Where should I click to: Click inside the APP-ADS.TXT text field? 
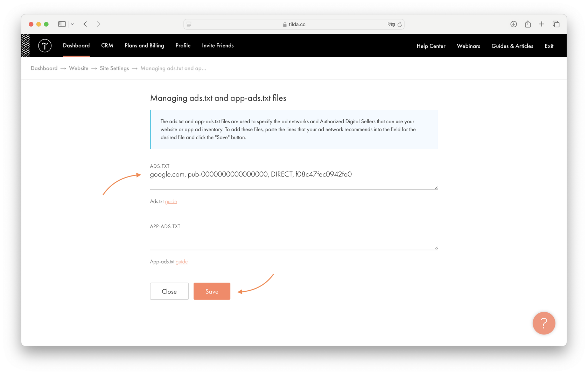293,240
